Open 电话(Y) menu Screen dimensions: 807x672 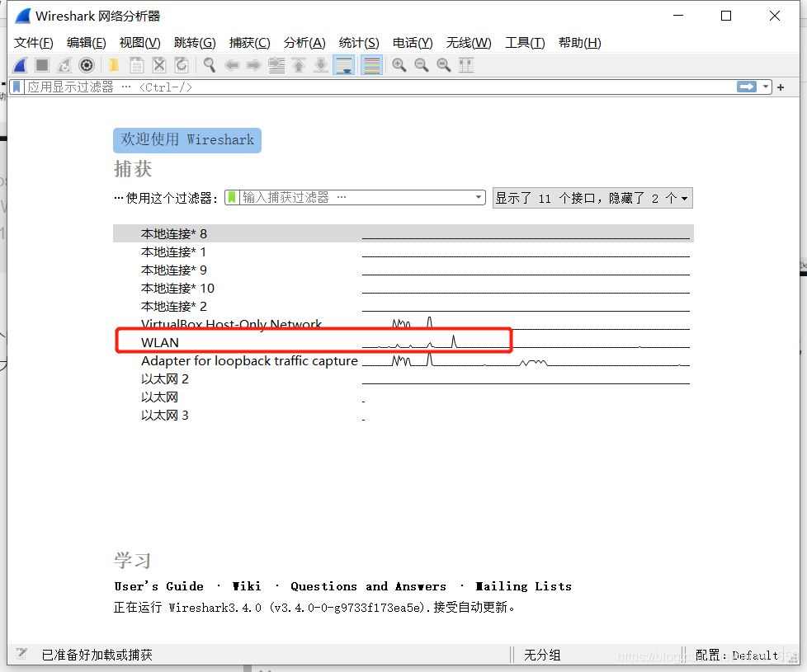pos(413,43)
